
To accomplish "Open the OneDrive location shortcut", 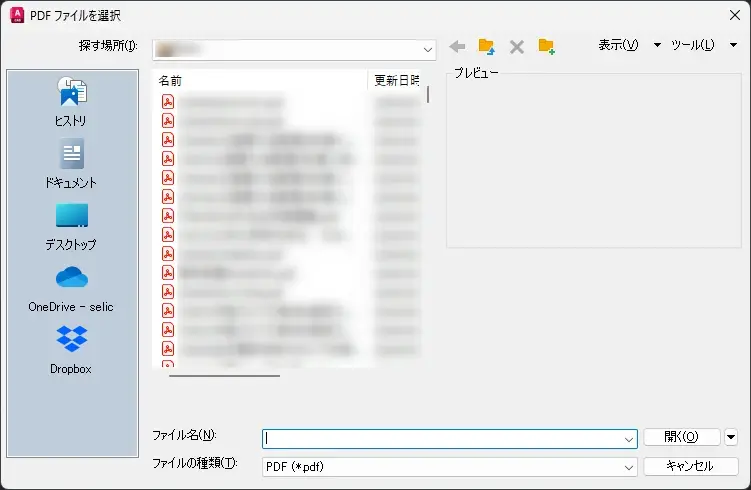I will click(x=71, y=288).
